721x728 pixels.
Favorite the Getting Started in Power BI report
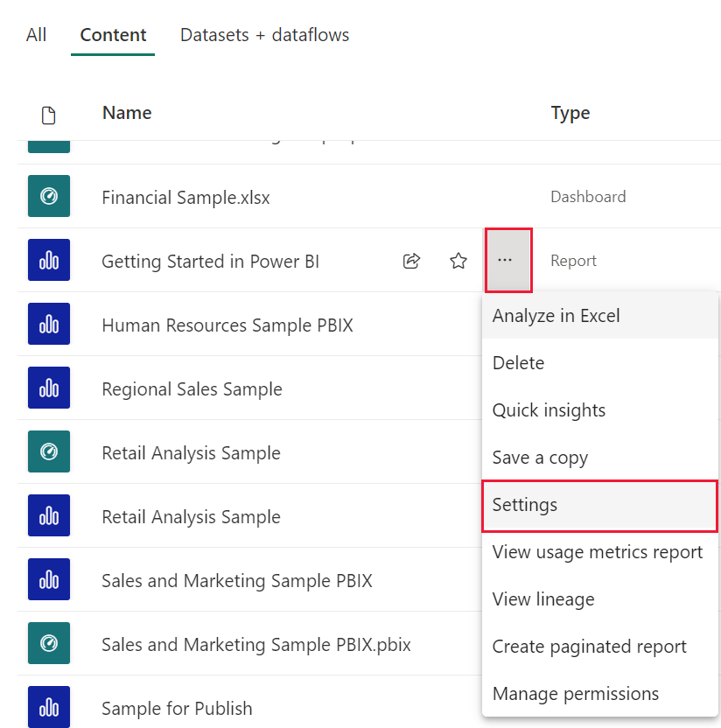click(458, 260)
